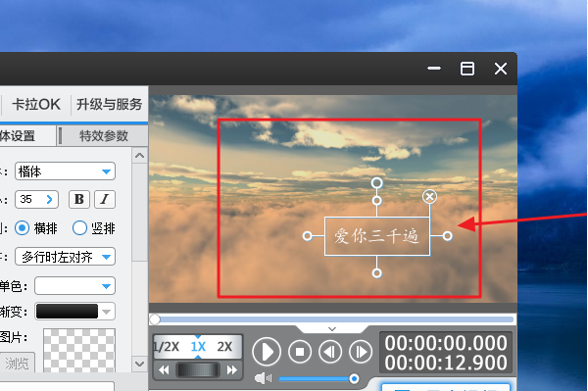Minimize the video editor window
Screen dimensions: 588x391
(x=434, y=69)
